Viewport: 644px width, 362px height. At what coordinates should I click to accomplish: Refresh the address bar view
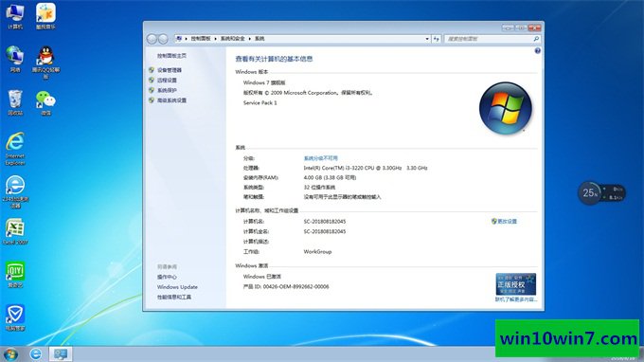click(437, 39)
